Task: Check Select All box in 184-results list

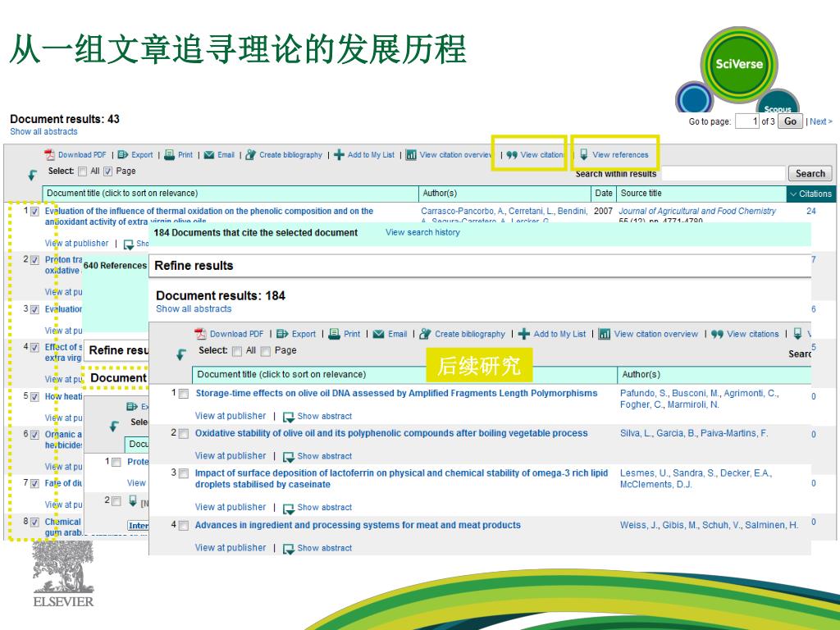Action: click(237, 351)
